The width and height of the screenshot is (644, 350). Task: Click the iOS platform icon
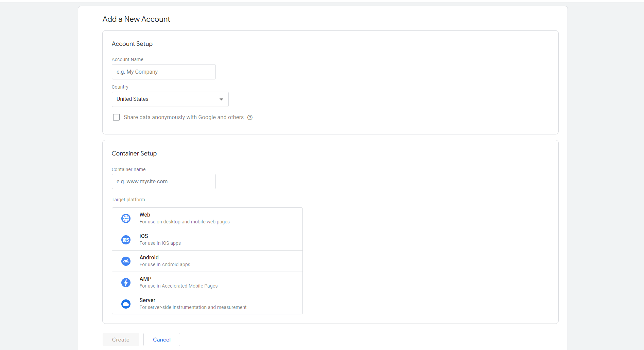pyautogui.click(x=126, y=240)
